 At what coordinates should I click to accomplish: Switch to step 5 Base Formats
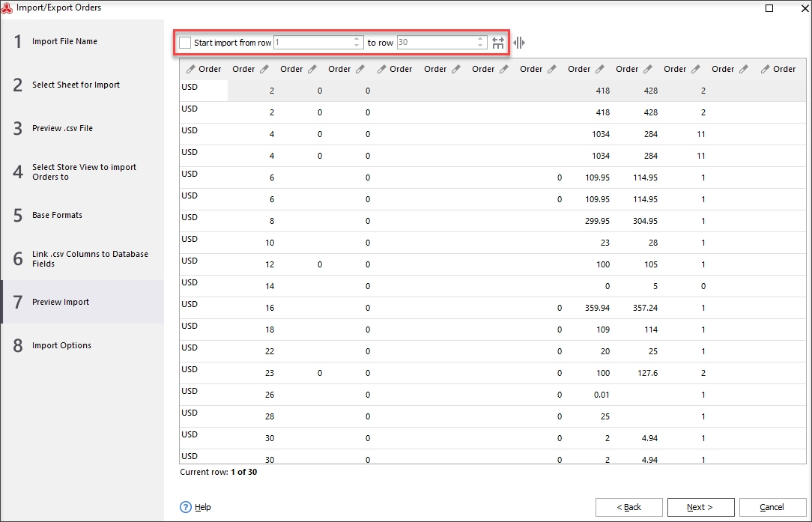82,216
